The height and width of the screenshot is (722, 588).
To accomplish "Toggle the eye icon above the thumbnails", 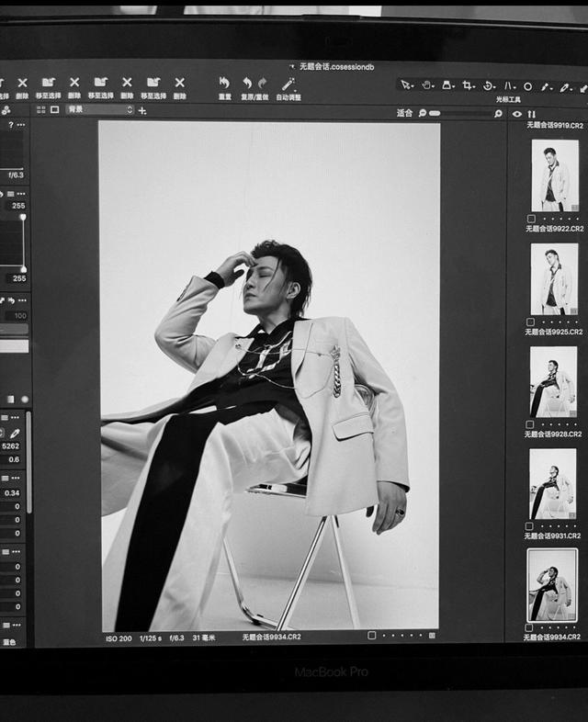I will (x=516, y=114).
